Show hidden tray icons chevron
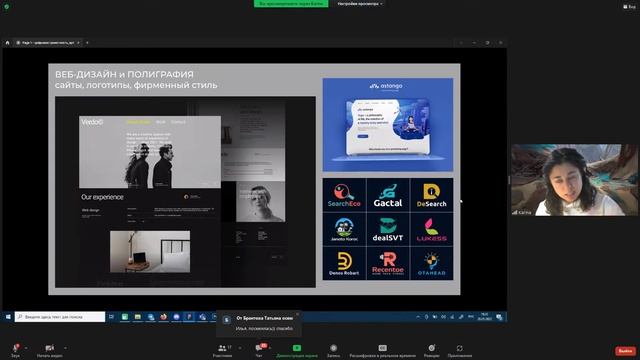This screenshot has height=360, width=640. point(418,317)
